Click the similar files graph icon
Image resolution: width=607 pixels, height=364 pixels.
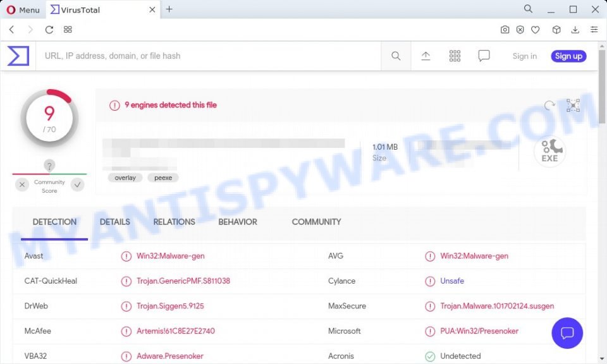click(573, 105)
